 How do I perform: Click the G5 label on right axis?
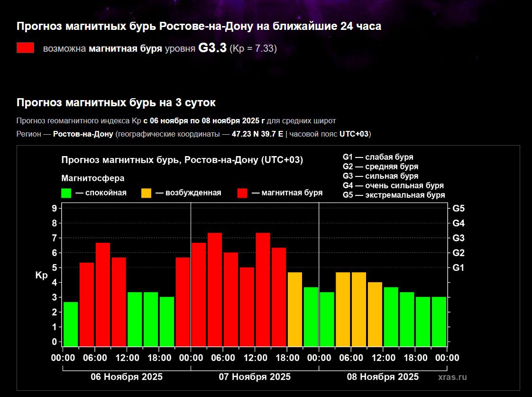(x=459, y=208)
